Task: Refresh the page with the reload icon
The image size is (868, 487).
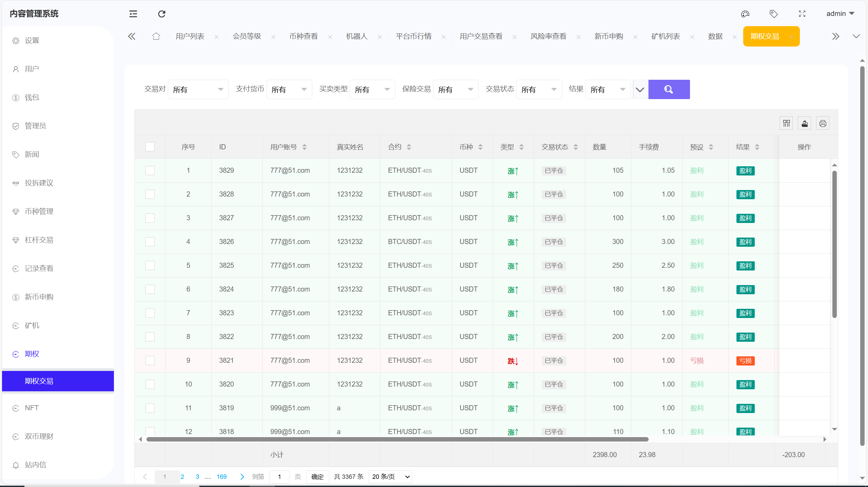Action: [x=162, y=14]
